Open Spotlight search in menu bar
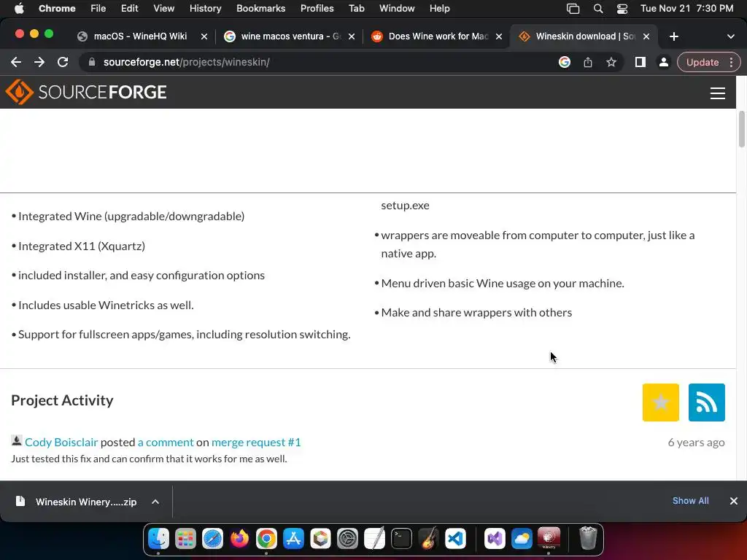747x560 pixels. click(x=598, y=9)
